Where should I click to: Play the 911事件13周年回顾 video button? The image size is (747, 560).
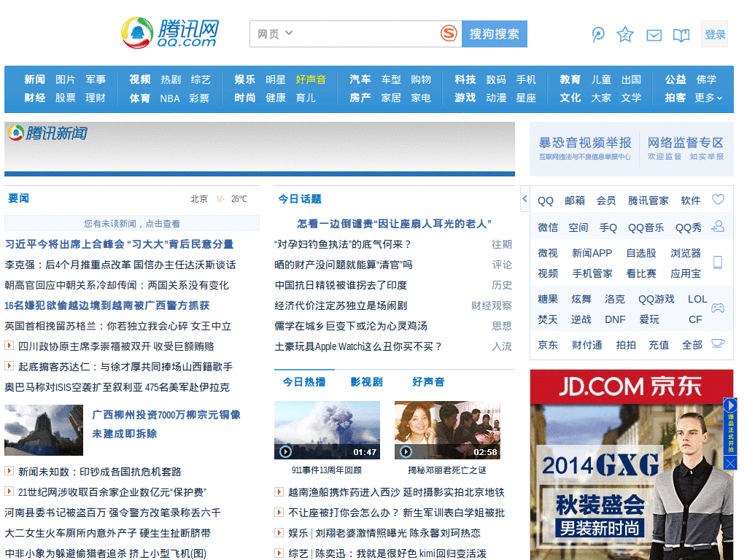[285, 451]
